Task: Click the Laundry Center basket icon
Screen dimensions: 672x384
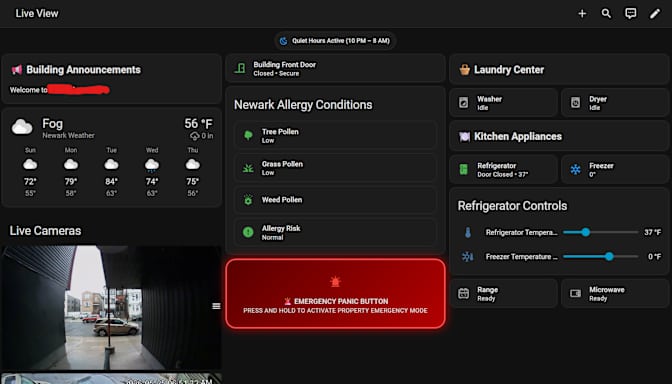Action: click(465, 69)
